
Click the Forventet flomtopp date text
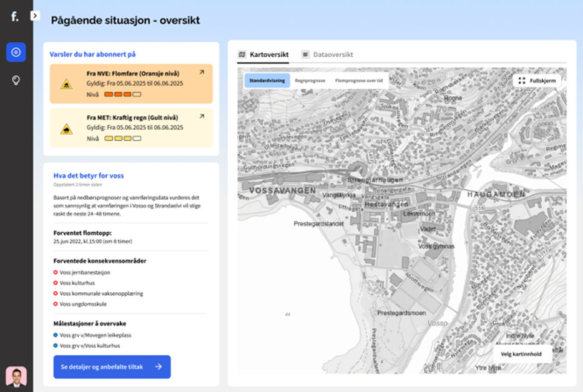coord(92,242)
